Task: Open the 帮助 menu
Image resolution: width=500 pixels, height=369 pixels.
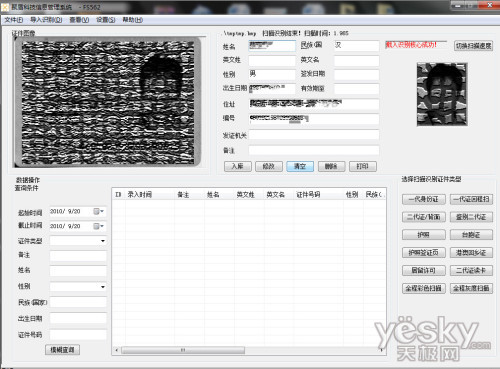Action: [x=133, y=20]
